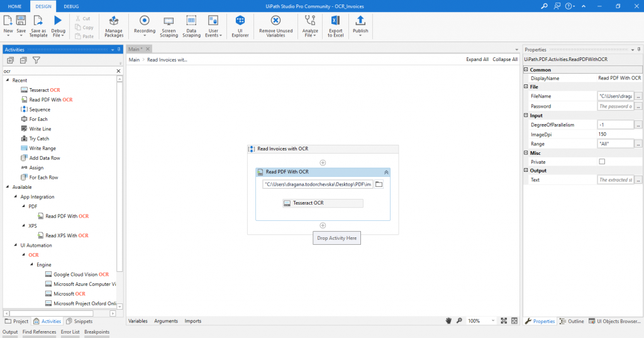Viewport: 644px width, 338px height.
Task: Click the Password property field
Action: coord(616,106)
